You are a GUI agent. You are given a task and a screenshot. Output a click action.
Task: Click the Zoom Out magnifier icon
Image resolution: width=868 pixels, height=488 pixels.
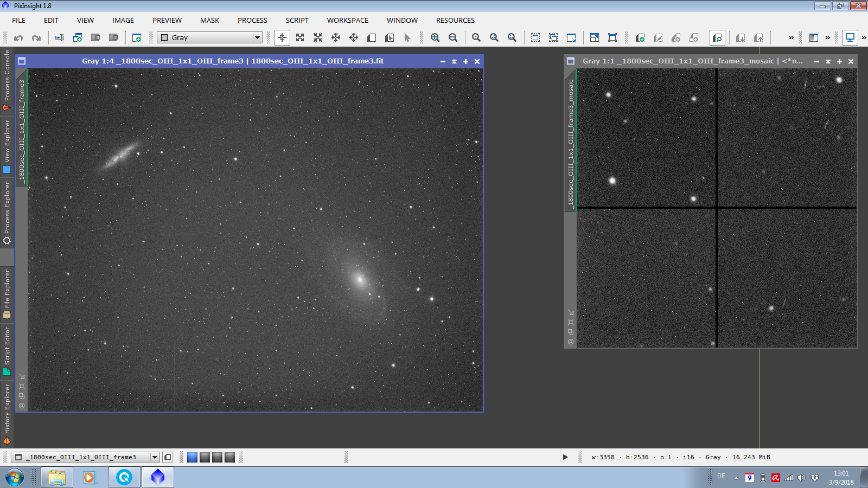[x=453, y=38]
